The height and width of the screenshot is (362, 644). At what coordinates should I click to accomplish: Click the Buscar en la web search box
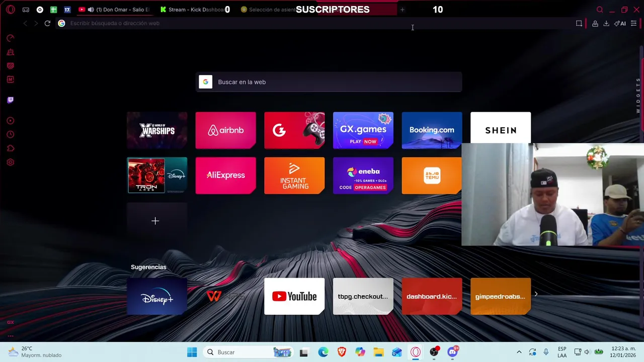(329, 82)
